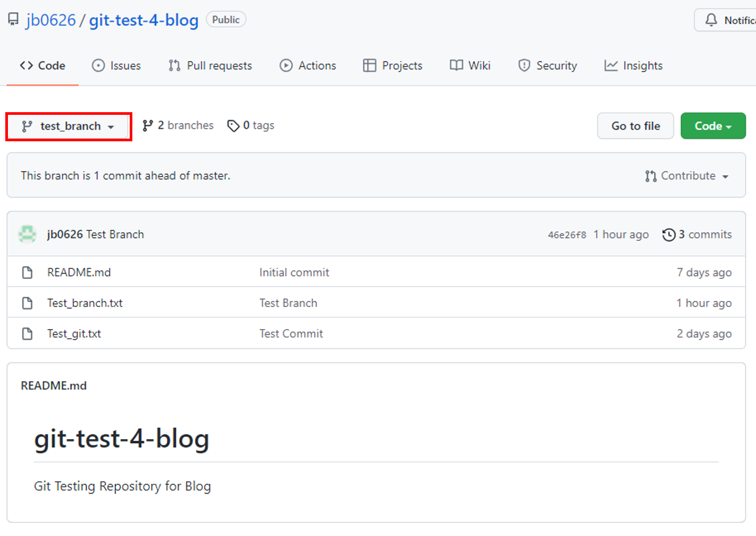
Task: Open the Pull requests tab
Action: click(210, 66)
